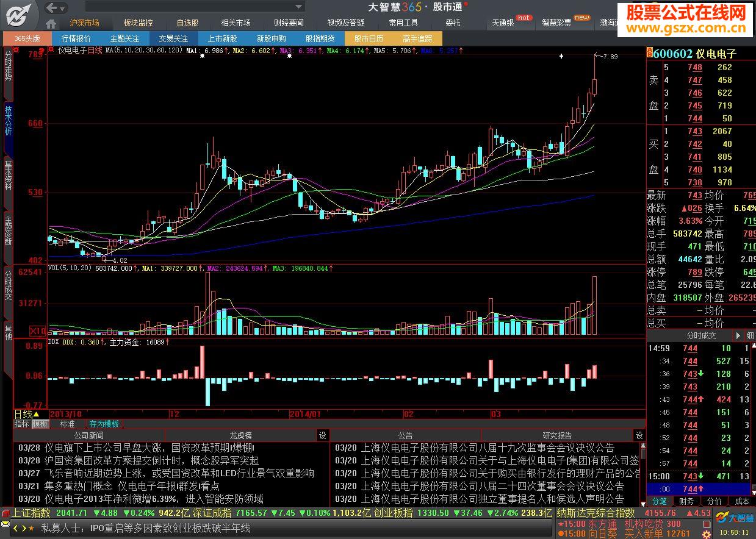Open the 常用工具 menu
Image resolution: width=756 pixels, height=539 pixels.
pos(403,23)
